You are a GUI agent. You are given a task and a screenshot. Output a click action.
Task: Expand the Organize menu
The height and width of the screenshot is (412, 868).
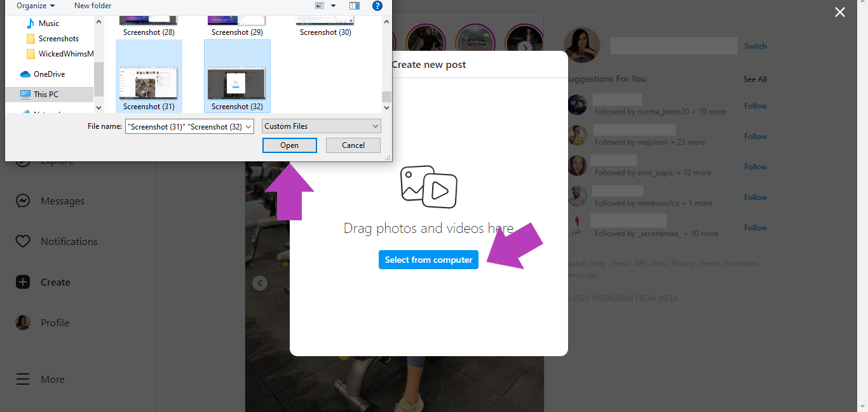[x=36, y=6]
